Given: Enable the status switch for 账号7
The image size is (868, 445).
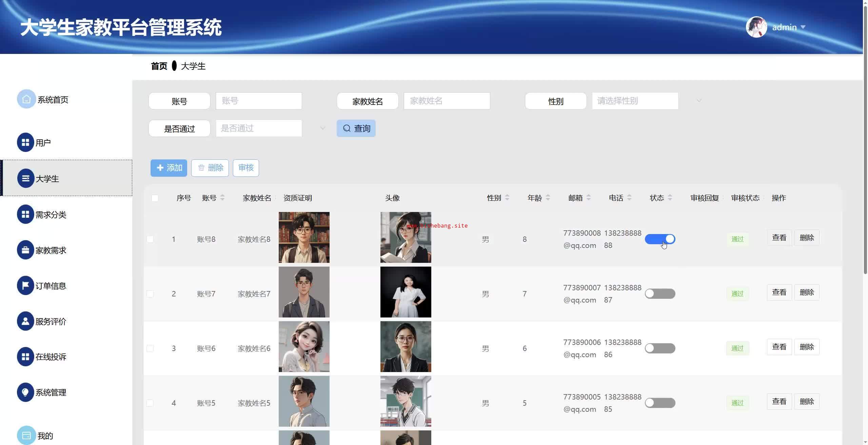Looking at the screenshot, I should [x=659, y=294].
